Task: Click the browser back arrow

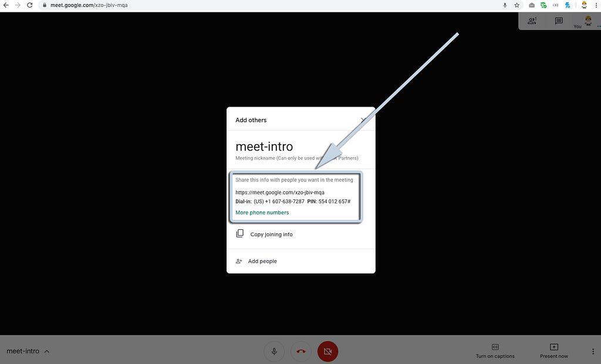Action: [6, 5]
